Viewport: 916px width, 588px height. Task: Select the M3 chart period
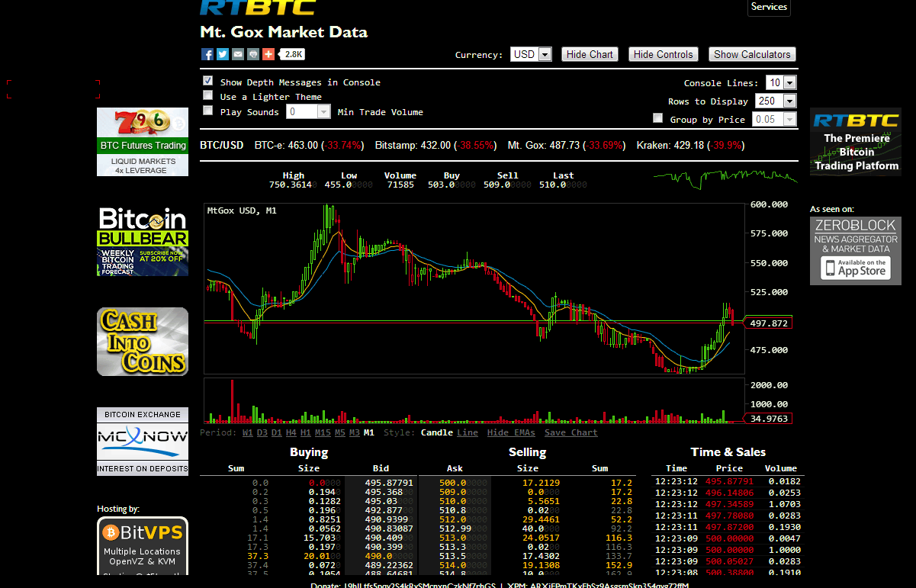(355, 432)
